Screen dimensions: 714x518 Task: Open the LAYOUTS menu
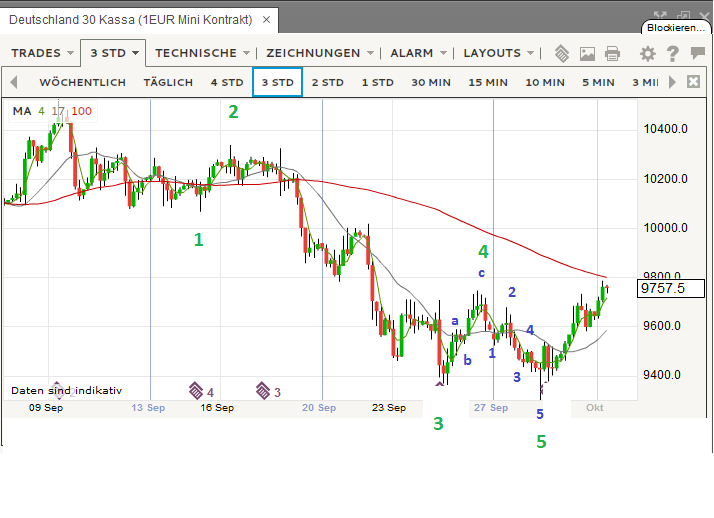click(x=497, y=53)
